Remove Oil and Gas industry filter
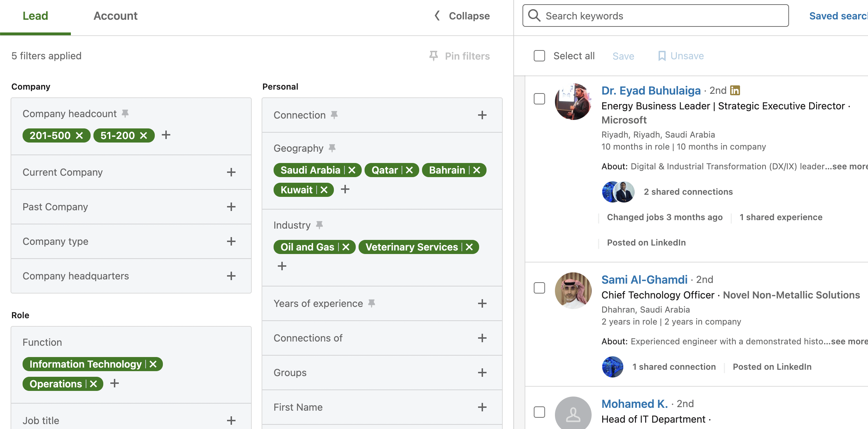 point(346,247)
